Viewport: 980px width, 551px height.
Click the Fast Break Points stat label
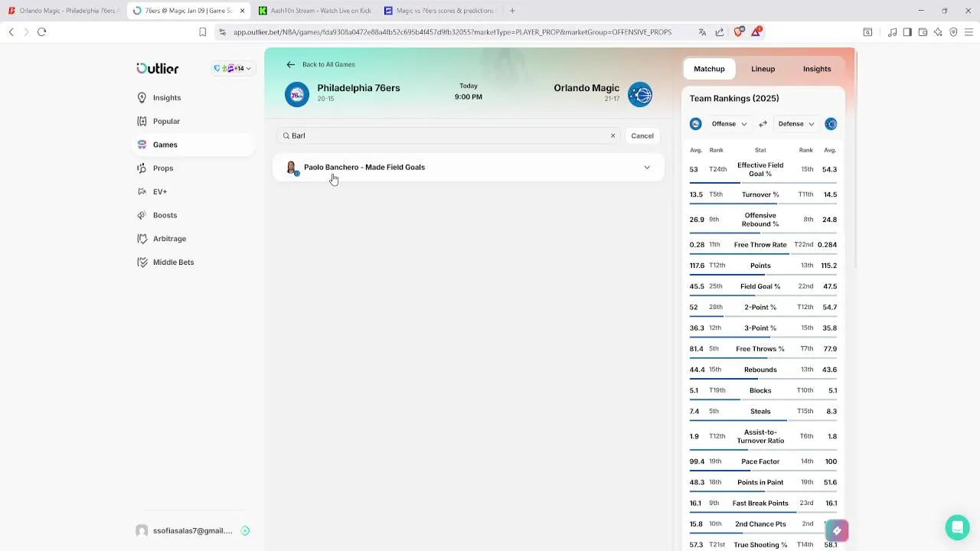coord(760,503)
